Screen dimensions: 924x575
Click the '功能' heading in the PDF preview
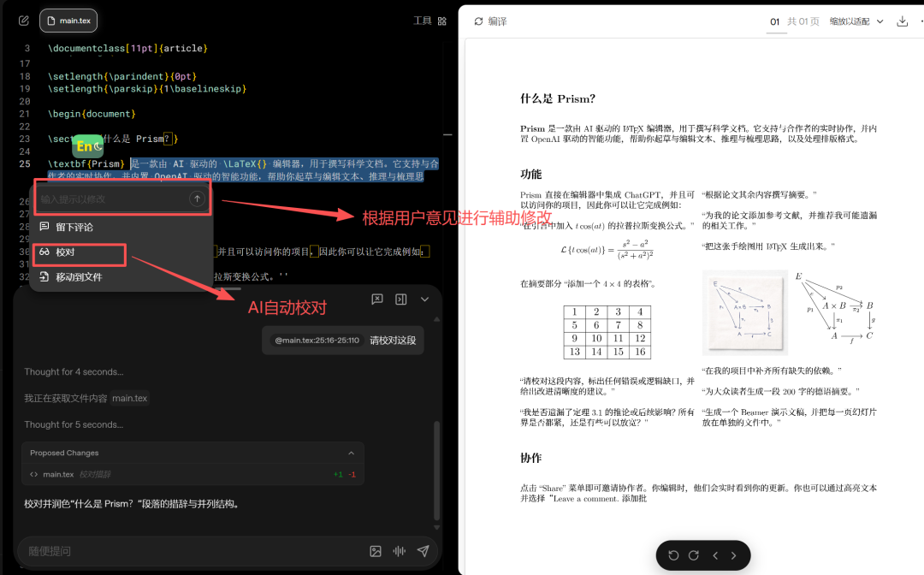point(531,175)
